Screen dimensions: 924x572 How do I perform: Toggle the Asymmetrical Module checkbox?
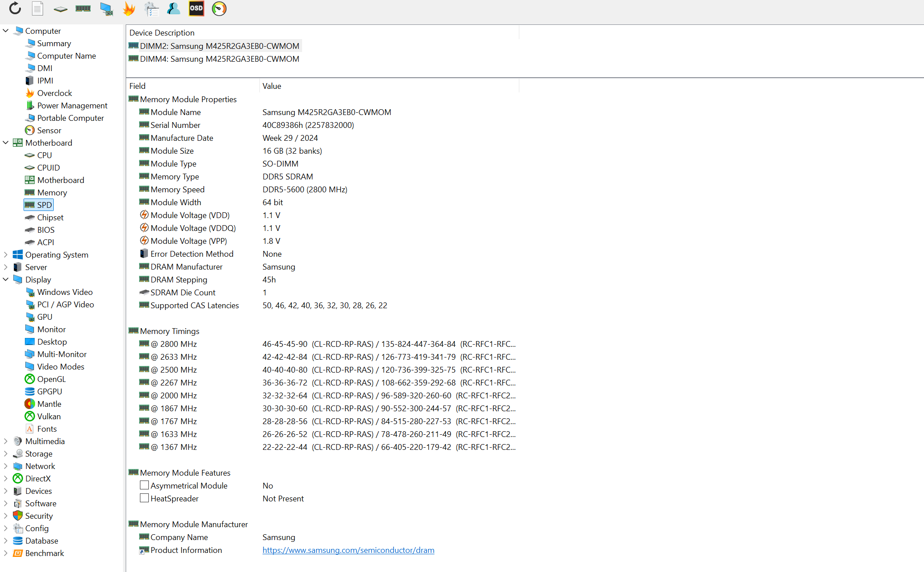coord(144,485)
